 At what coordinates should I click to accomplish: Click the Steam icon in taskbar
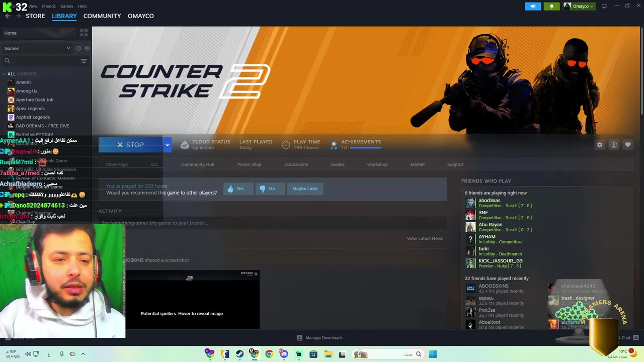pyautogui.click(x=239, y=354)
